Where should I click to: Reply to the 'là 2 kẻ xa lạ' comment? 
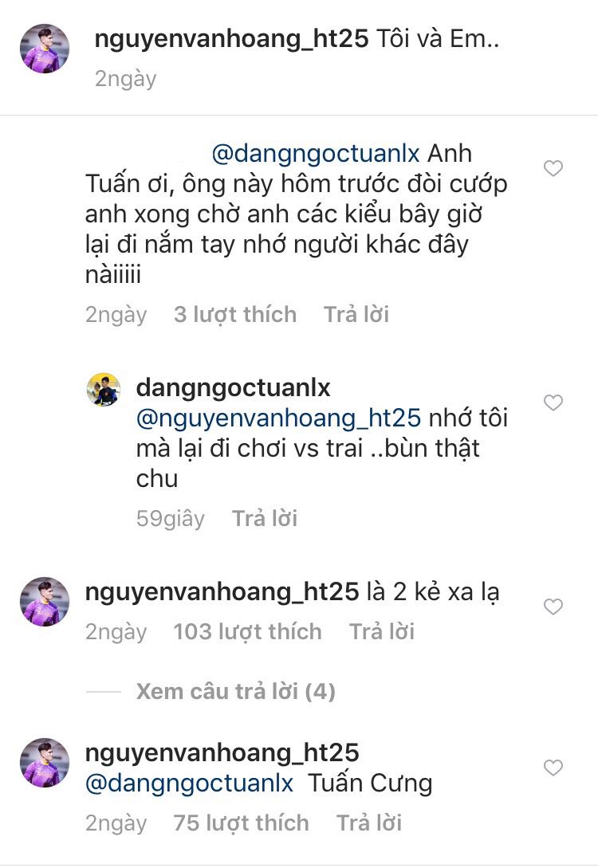(381, 632)
